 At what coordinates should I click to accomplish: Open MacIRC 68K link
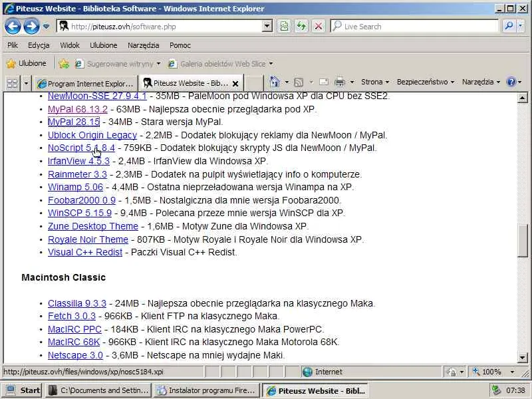[74, 342]
